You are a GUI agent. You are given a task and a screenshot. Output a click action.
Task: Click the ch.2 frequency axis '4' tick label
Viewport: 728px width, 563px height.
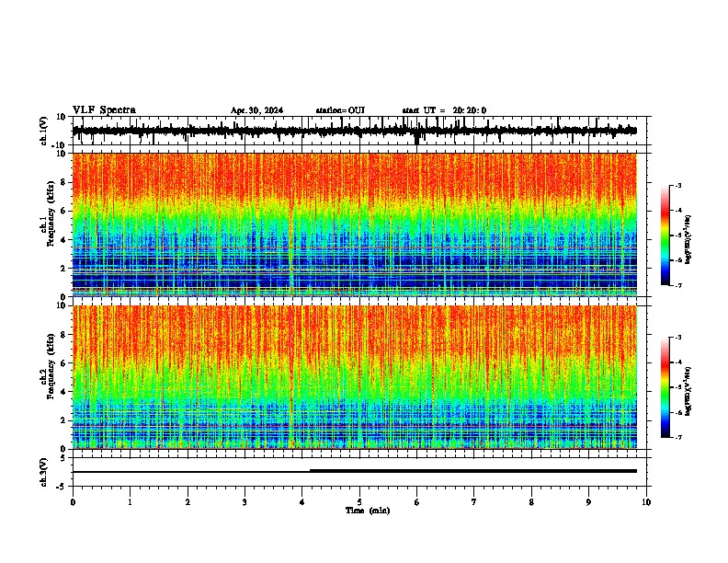click(63, 392)
